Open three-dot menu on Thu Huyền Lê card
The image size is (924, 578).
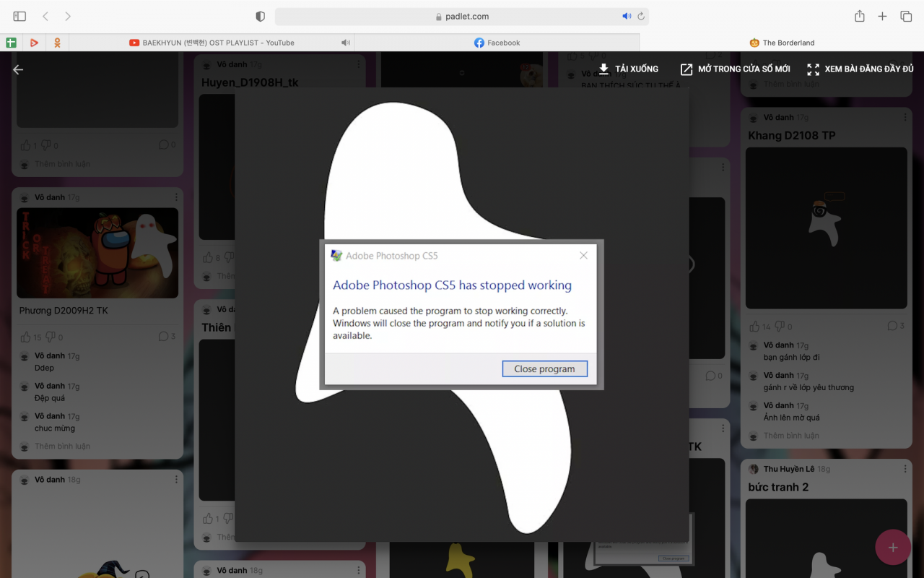tap(905, 469)
